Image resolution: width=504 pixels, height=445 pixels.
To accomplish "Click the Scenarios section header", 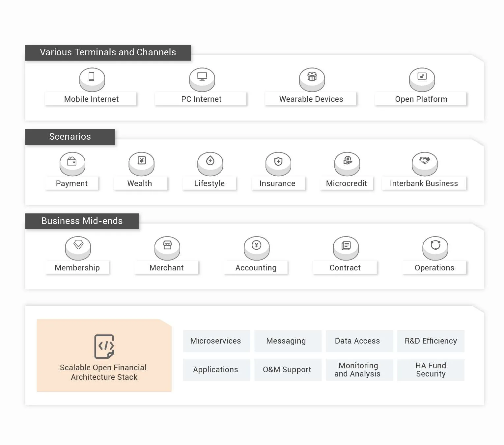I will [x=70, y=137].
